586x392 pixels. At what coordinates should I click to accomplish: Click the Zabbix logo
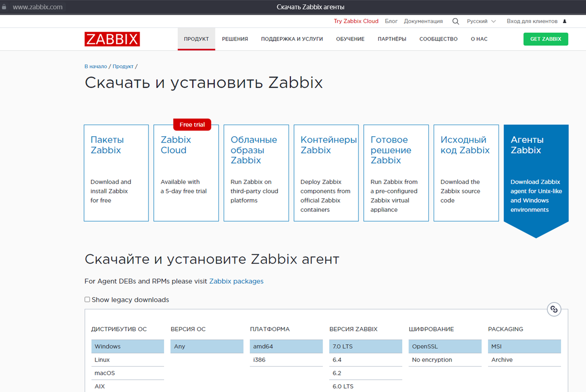click(x=112, y=39)
